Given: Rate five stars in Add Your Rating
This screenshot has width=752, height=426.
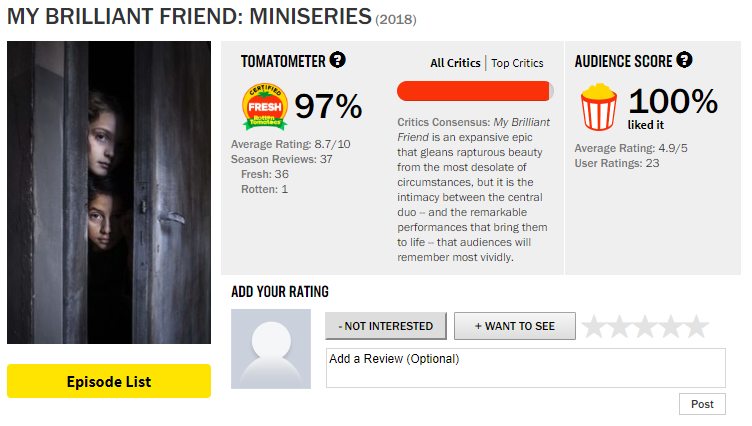Looking at the screenshot, I should tap(696, 327).
